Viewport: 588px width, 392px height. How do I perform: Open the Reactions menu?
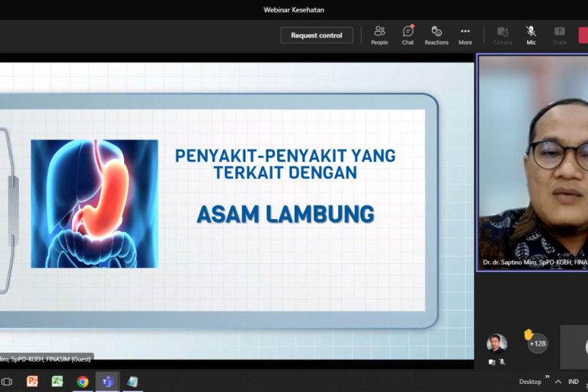point(436,35)
